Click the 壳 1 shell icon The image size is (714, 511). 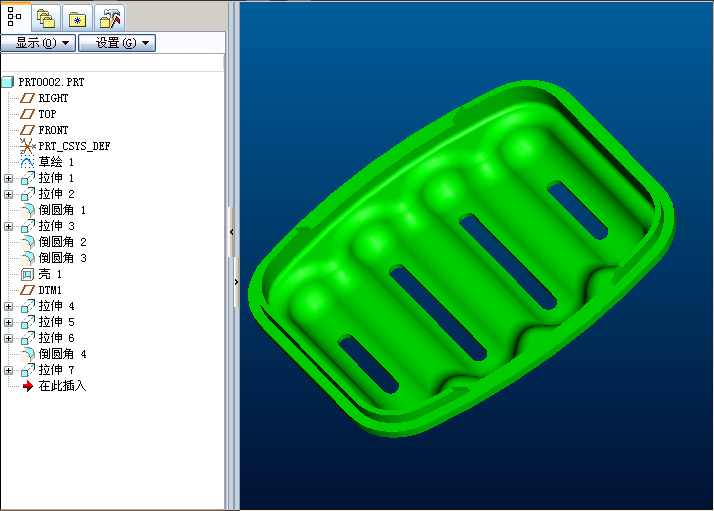pos(28,274)
